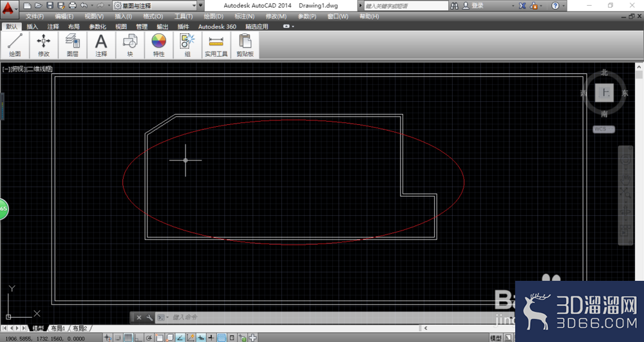
Task: Expand the Help dropdown arrow
Action: point(563,6)
